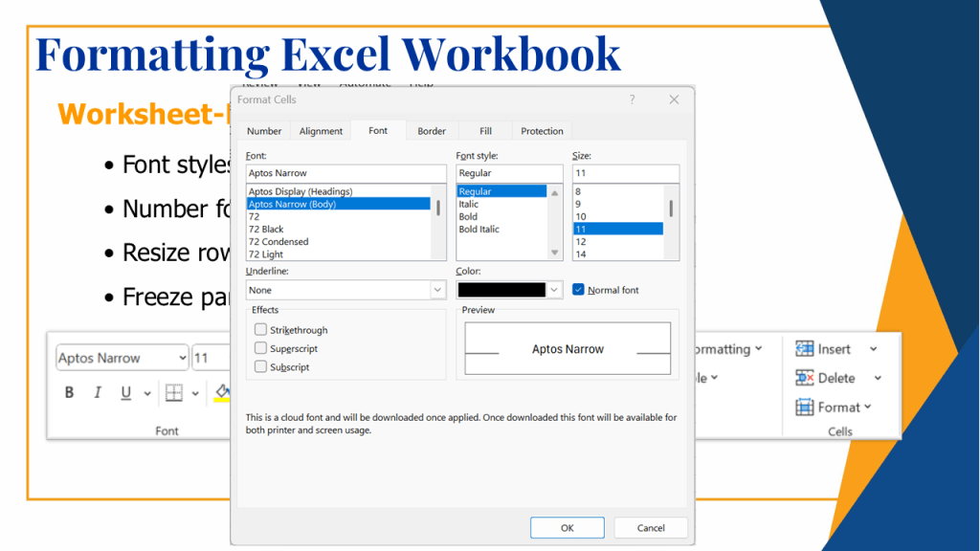Viewport: 980px width, 551px height.
Task: Click the dialog help question mark
Action: (x=632, y=99)
